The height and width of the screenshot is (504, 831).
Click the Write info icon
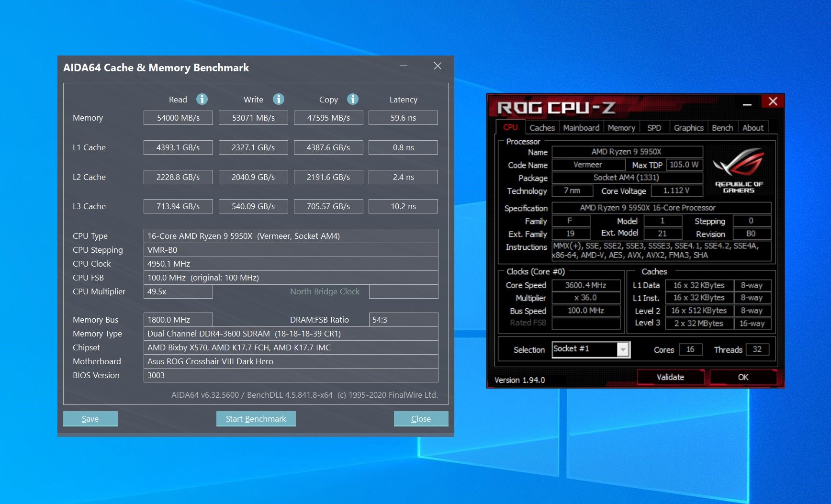(279, 99)
